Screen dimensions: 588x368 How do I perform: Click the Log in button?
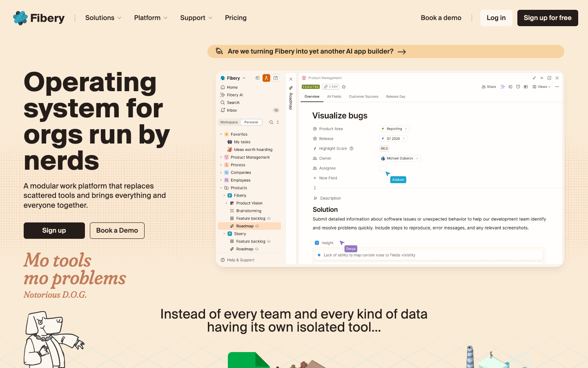pyautogui.click(x=496, y=18)
